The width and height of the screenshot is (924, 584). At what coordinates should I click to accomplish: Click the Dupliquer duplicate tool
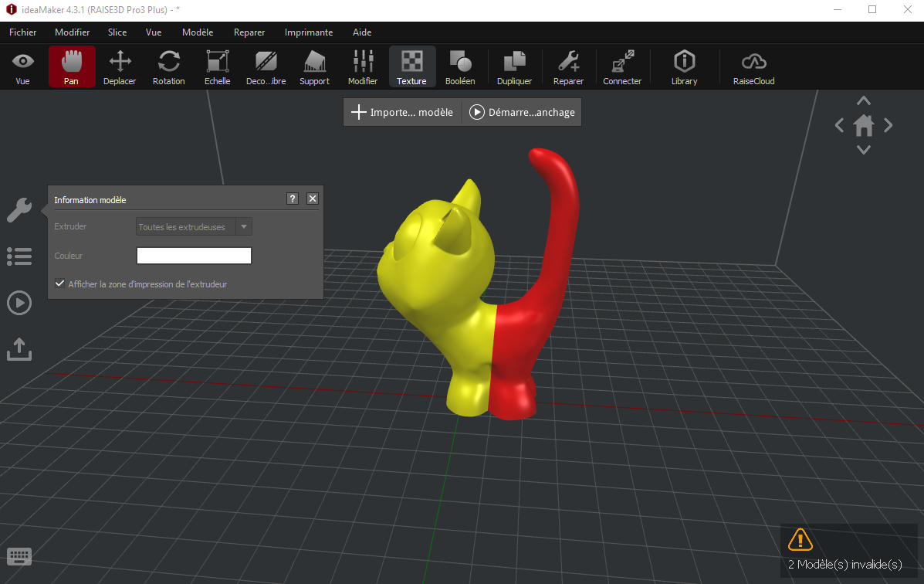coord(514,66)
